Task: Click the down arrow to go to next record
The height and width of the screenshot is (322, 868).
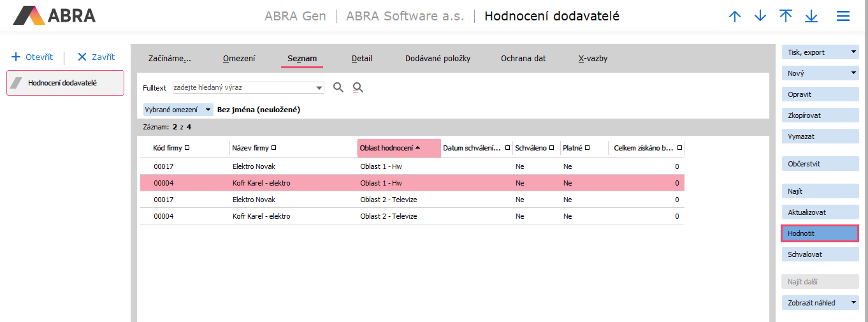Action: 760,17
